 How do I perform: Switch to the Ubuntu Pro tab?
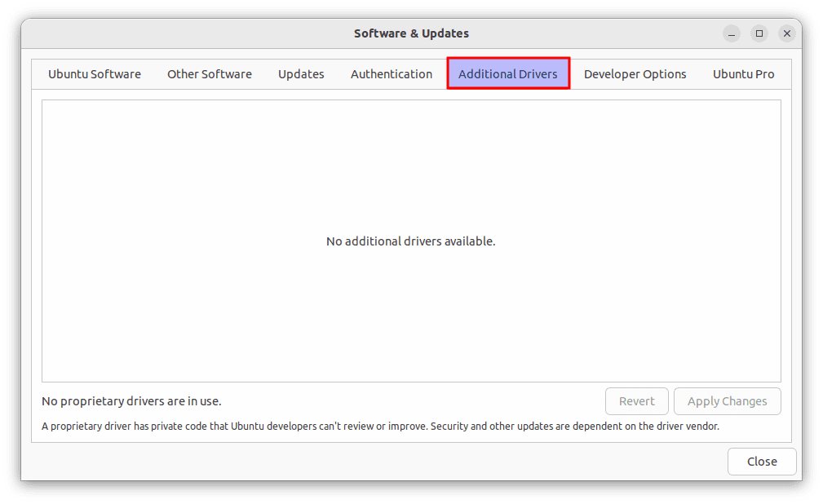click(743, 74)
